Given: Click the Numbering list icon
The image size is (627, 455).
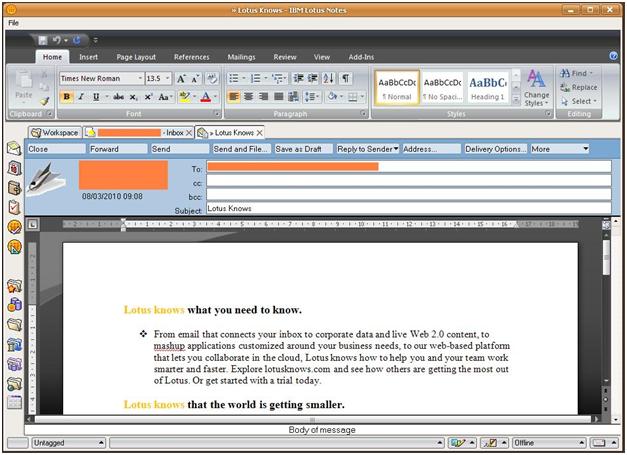Looking at the screenshot, I should (255, 78).
